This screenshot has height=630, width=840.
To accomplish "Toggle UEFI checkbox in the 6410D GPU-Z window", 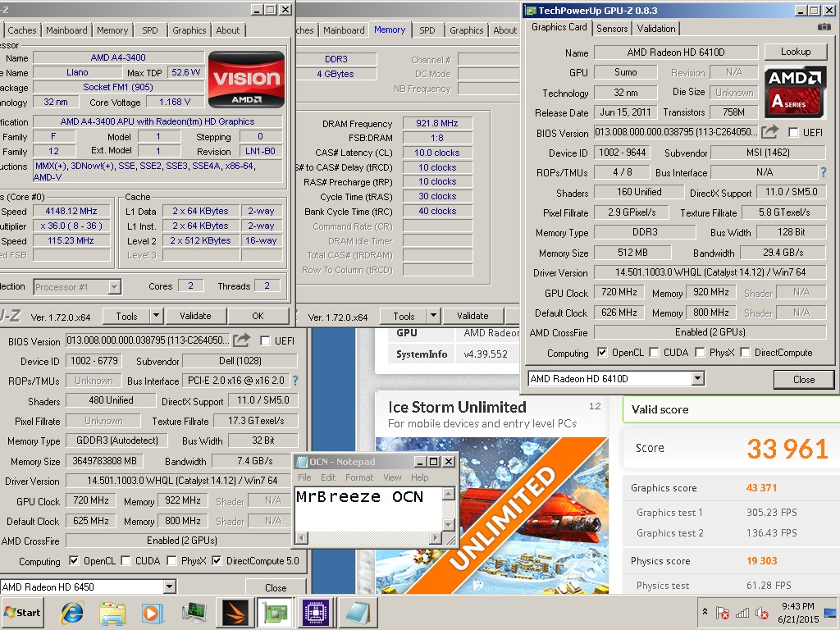I will 793,132.
